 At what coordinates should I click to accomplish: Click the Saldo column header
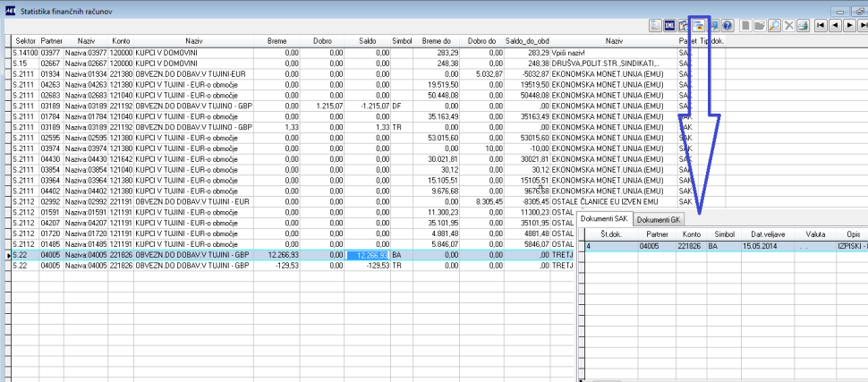pyautogui.click(x=367, y=41)
